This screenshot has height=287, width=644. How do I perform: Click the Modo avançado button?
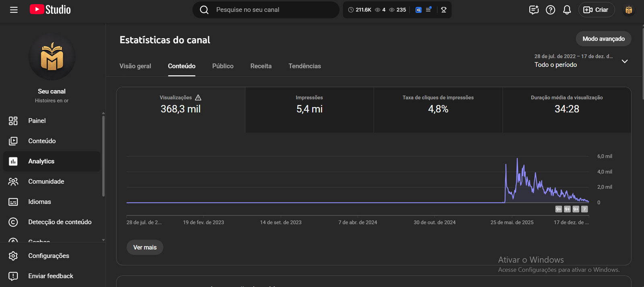603,39
